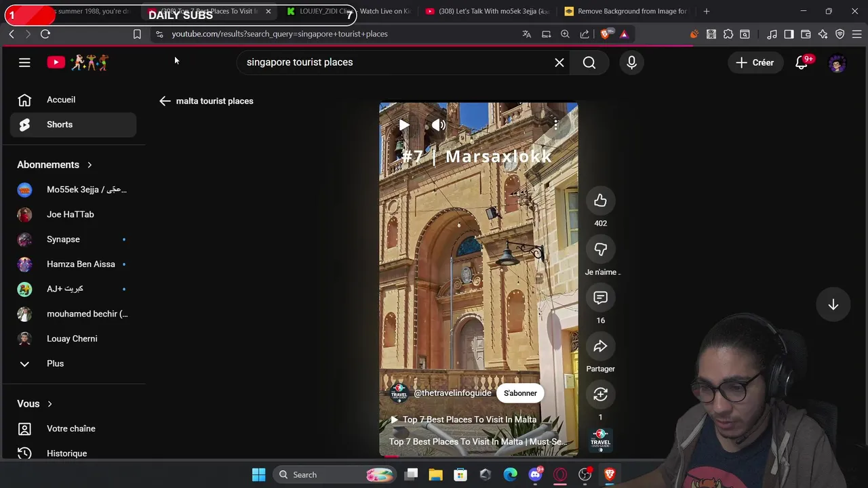Open the Joe HaTTab subscription
The height and width of the screenshot is (488, 868).
[73, 214]
